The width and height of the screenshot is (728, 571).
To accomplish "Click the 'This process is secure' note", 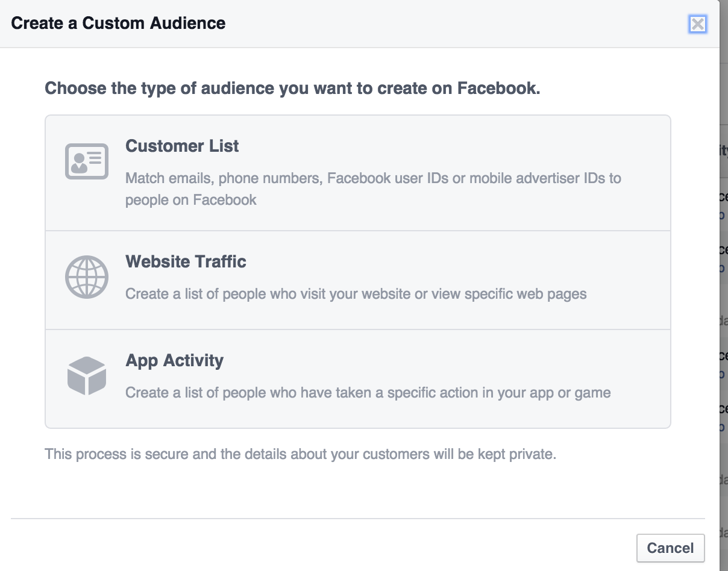I will [300, 454].
